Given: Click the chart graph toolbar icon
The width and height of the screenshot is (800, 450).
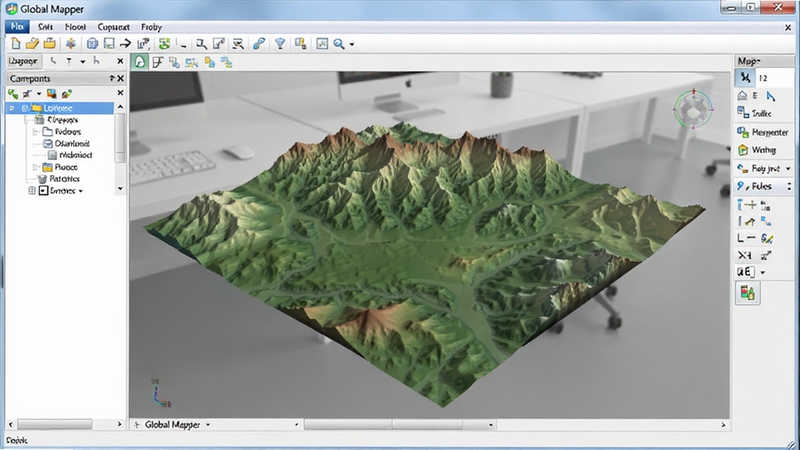Looking at the screenshot, I should (x=322, y=44).
